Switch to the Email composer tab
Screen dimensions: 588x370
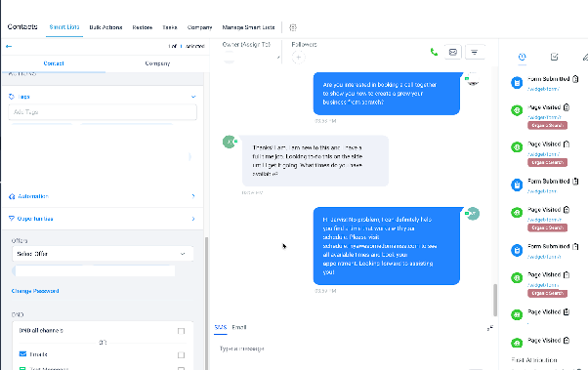(239, 327)
